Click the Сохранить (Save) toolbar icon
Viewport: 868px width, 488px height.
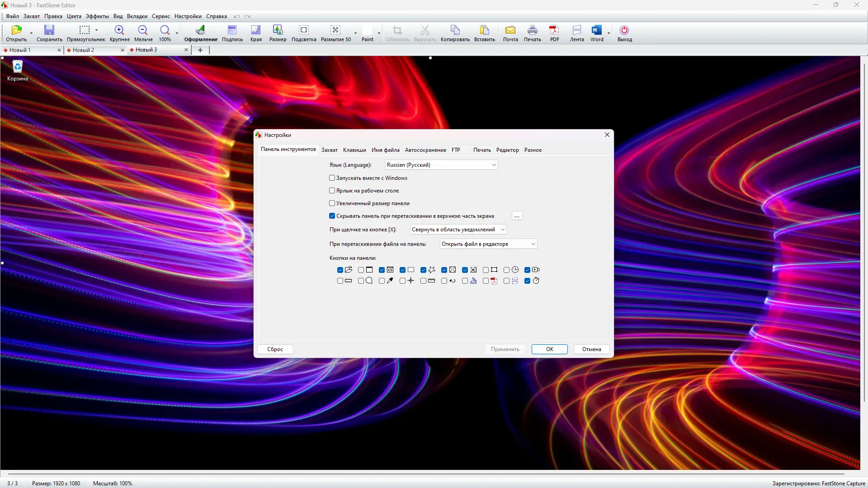49,33
